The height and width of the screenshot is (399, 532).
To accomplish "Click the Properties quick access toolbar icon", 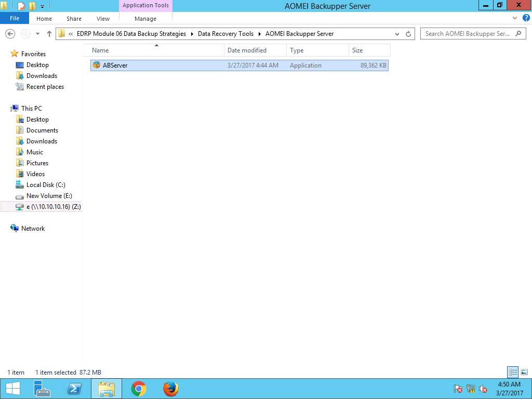I will point(21,6).
